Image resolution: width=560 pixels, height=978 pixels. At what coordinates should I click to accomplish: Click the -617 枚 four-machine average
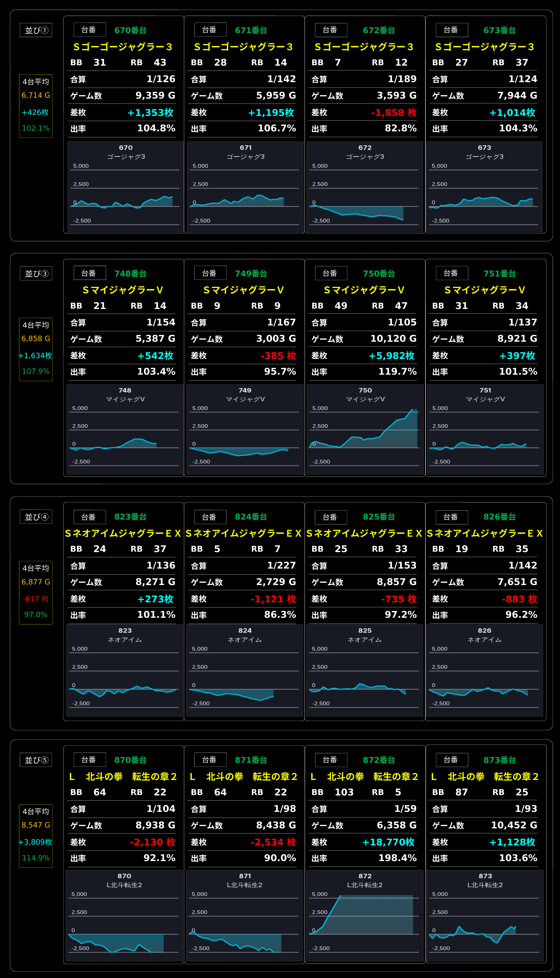point(36,599)
